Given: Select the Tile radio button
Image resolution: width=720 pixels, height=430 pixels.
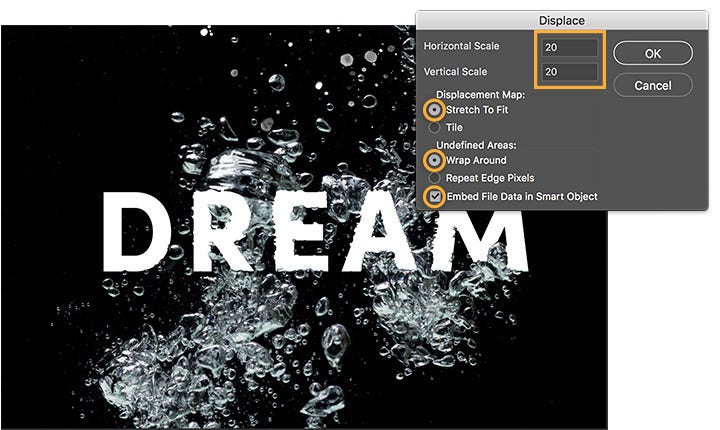Looking at the screenshot, I should tap(434, 127).
